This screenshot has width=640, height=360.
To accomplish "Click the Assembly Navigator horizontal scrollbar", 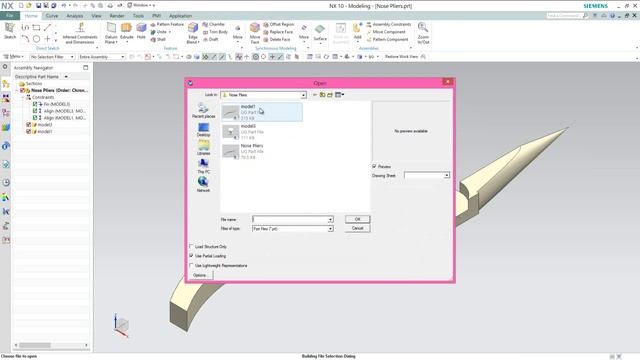I will (x=51, y=345).
